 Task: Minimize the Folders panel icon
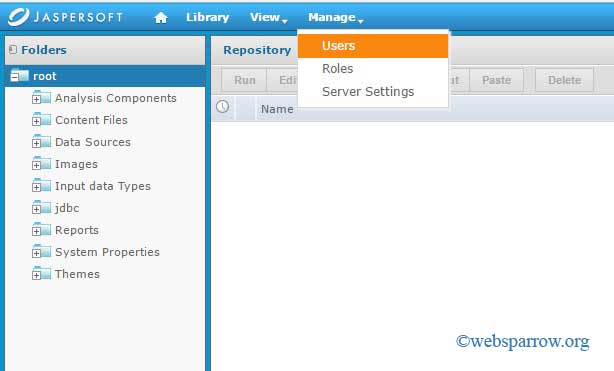(x=13, y=50)
